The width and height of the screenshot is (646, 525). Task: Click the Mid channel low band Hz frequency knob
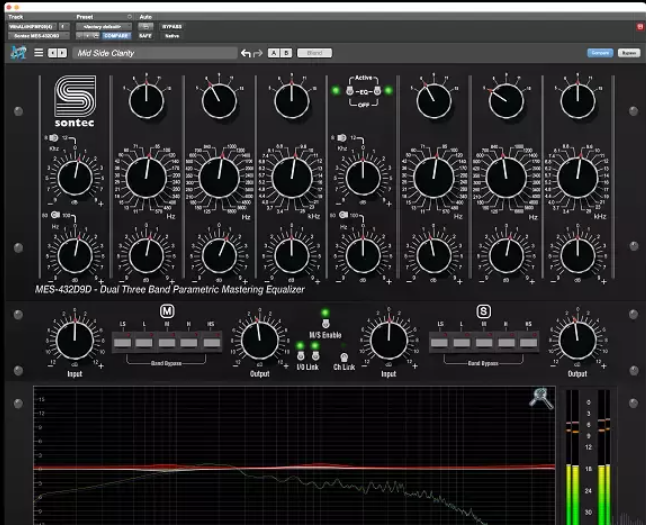(146, 178)
